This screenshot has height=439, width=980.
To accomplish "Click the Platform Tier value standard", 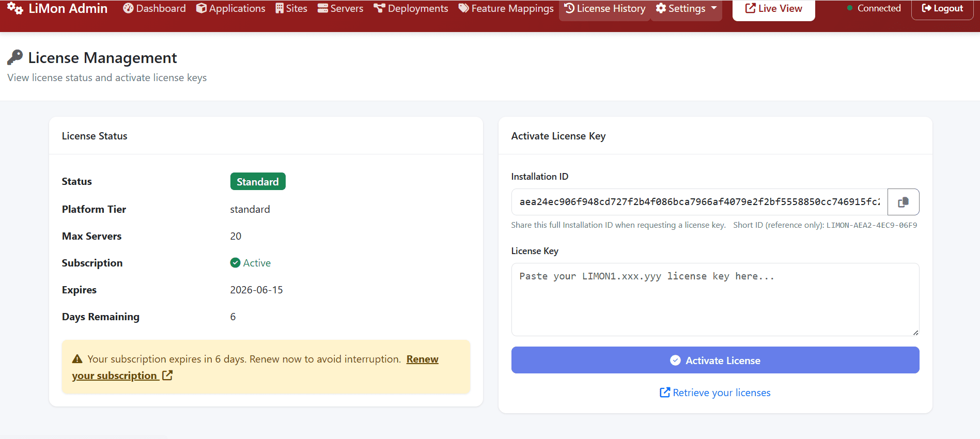I will coord(250,209).
